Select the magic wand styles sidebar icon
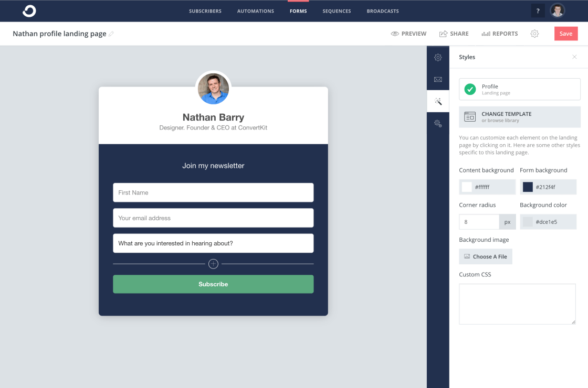 438,101
